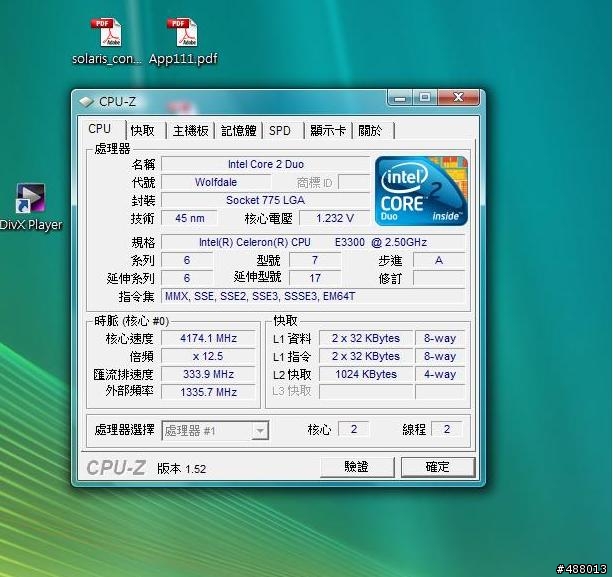Click the 驗證 (validate) button
Image resolution: width=613 pixels, height=577 pixels.
[357, 467]
